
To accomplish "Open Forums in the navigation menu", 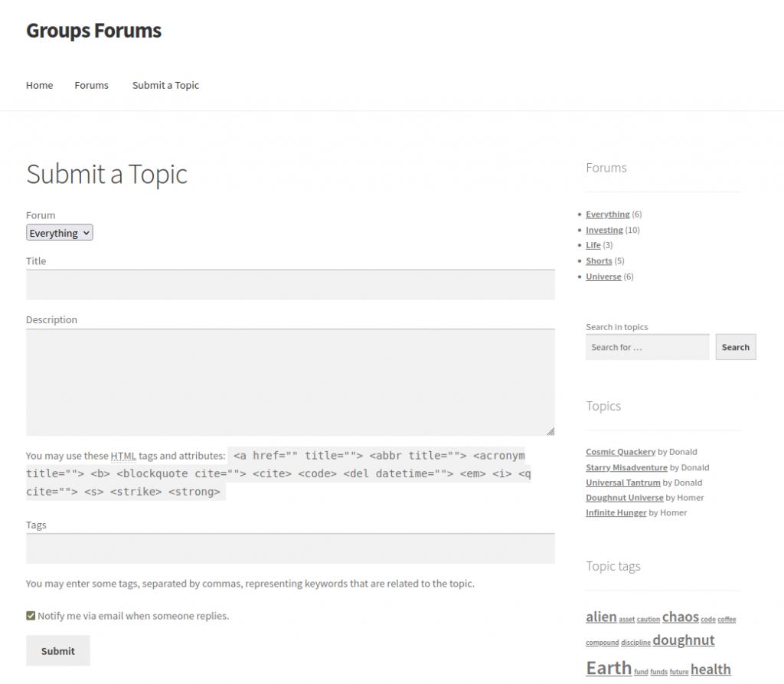I will [91, 85].
